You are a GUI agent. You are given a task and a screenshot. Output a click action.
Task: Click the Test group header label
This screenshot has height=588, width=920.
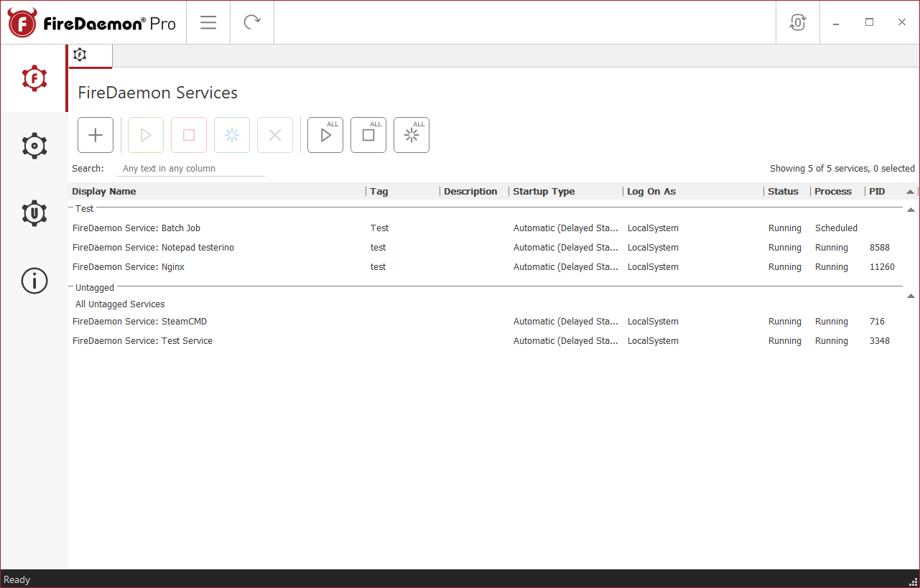pyautogui.click(x=85, y=209)
